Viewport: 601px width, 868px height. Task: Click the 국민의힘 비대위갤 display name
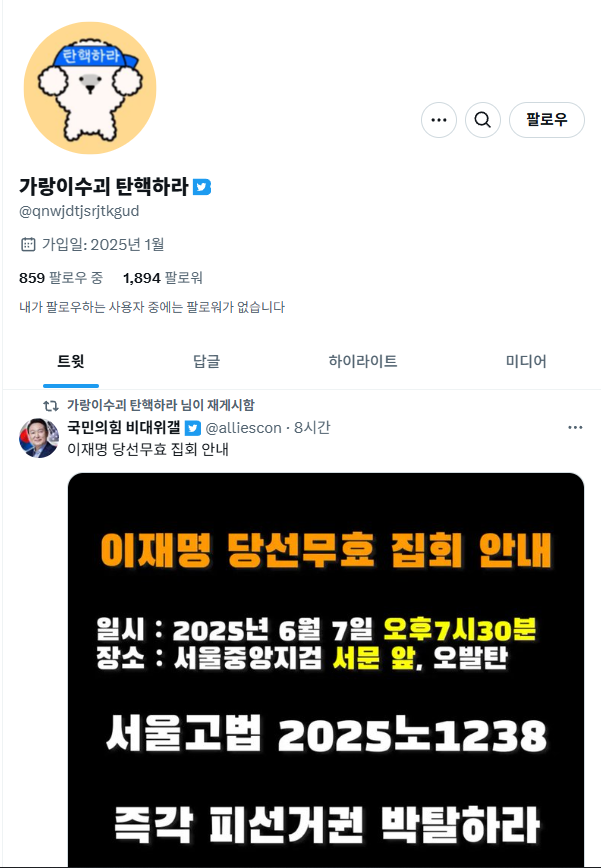click(x=124, y=427)
